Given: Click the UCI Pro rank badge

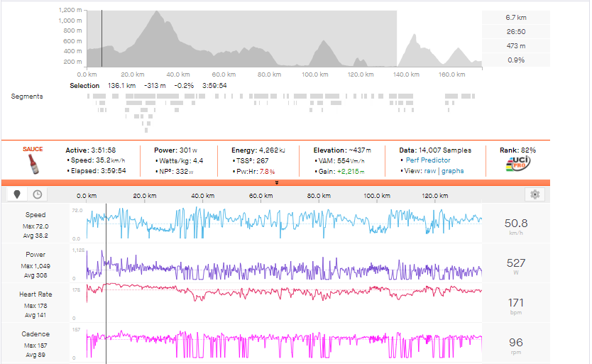Looking at the screenshot, I should click(517, 166).
